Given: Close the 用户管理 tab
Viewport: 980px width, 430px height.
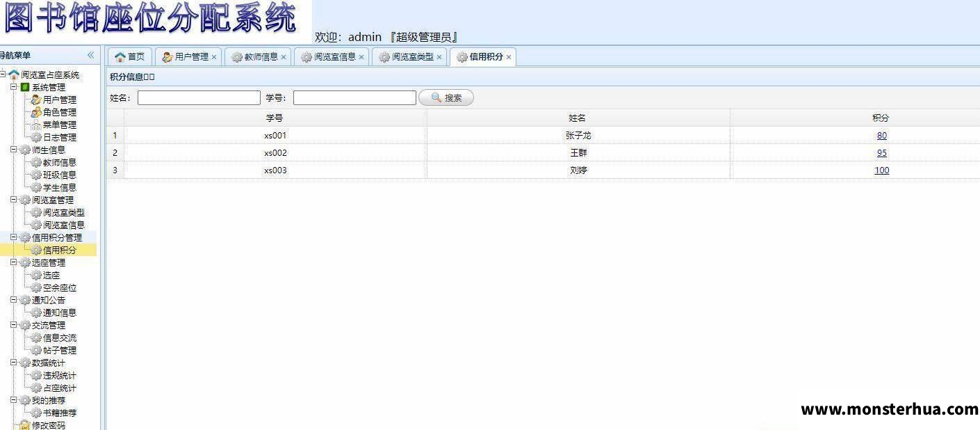Looking at the screenshot, I should (x=214, y=57).
